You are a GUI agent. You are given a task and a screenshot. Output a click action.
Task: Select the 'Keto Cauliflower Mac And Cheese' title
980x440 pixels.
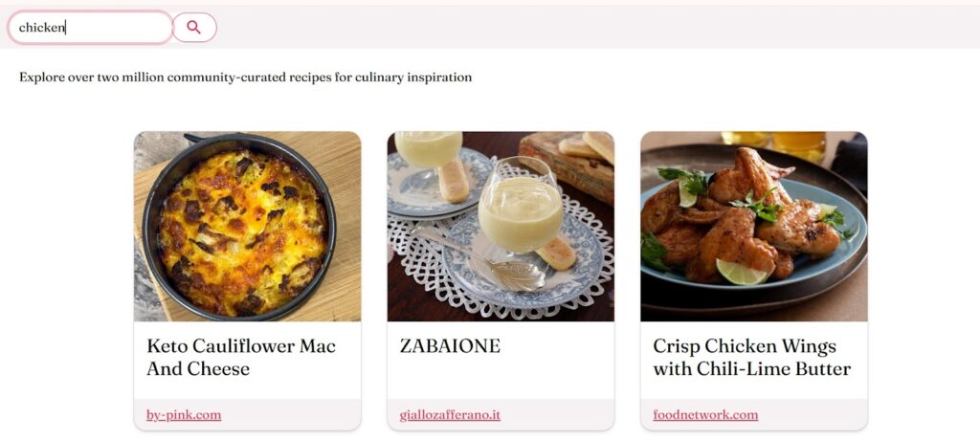[x=241, y=357]
